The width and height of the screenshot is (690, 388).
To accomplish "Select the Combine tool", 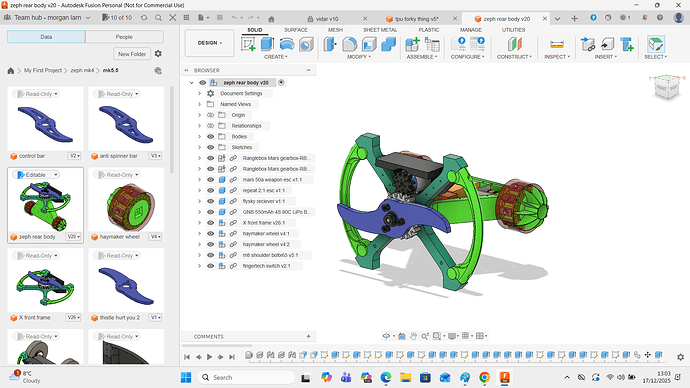I will click(x=388, y=44).
